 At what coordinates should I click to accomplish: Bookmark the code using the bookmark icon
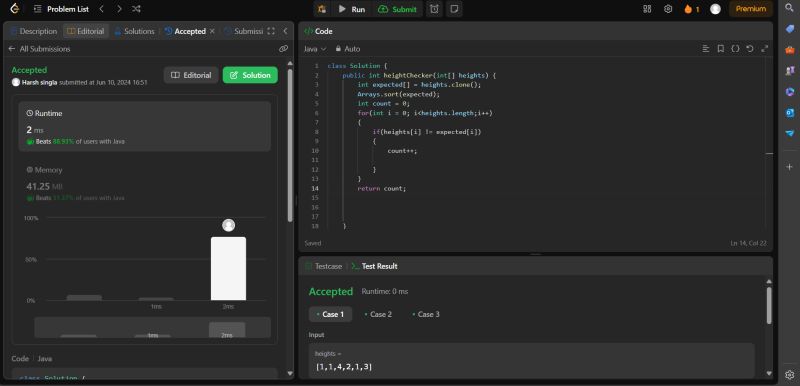click(720, 49)
